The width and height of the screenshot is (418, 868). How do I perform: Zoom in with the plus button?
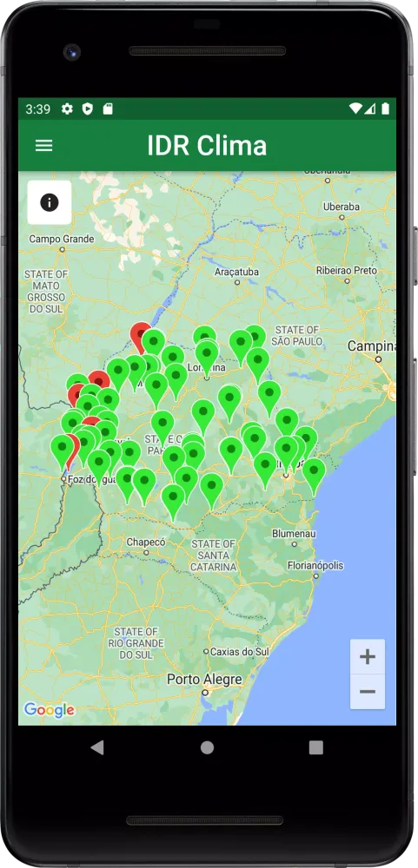pos(368,657)
